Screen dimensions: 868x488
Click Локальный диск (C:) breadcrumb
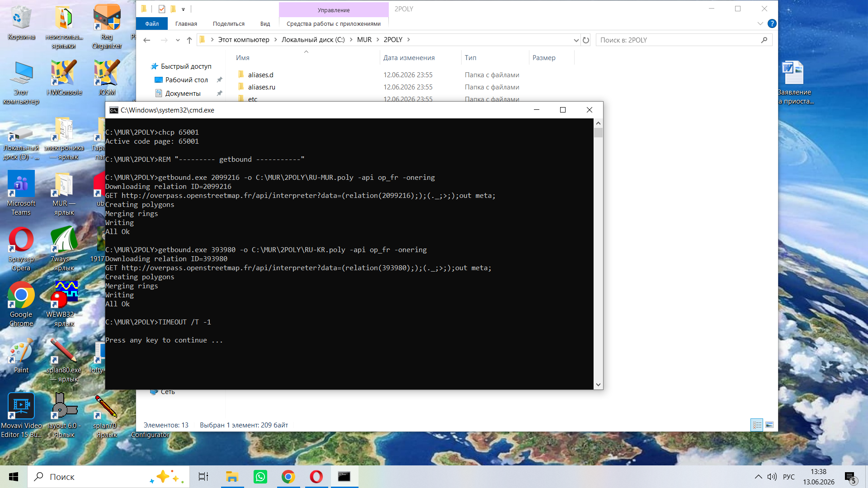point(313,40)
